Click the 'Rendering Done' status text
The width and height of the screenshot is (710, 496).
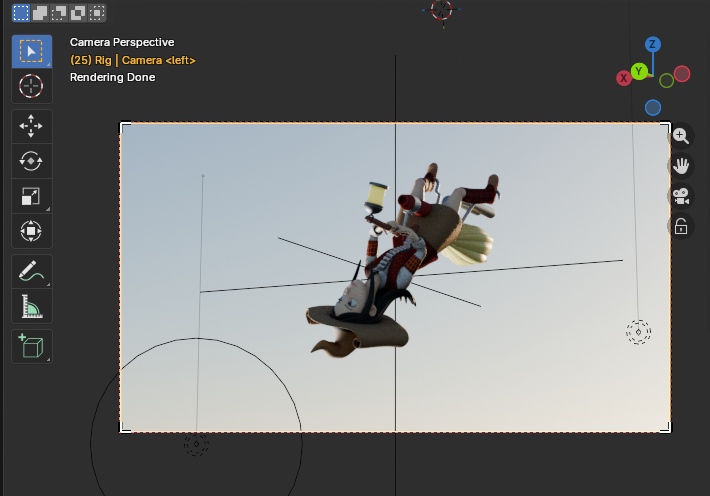click(x=112, y=77)
